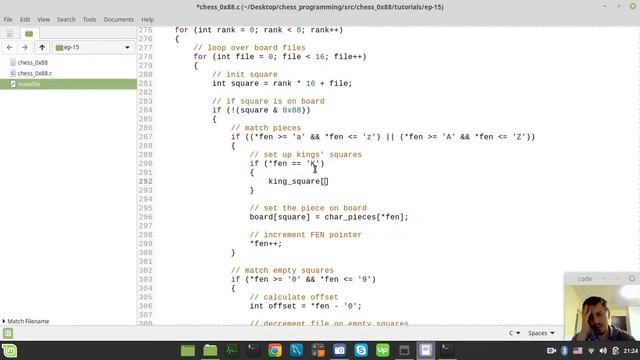Open the Bluetooth tray icon
Image resolution: width=640 pixels, height=360 pixels.
pyautogui.click(x=564, y=351)
